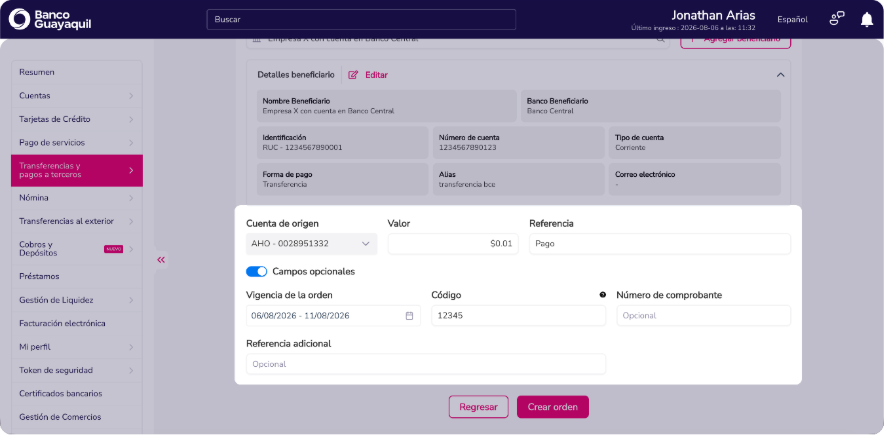This screenshot has height=435, width=885.
Task: Click the Valor amount field
Action: [453, 244]
